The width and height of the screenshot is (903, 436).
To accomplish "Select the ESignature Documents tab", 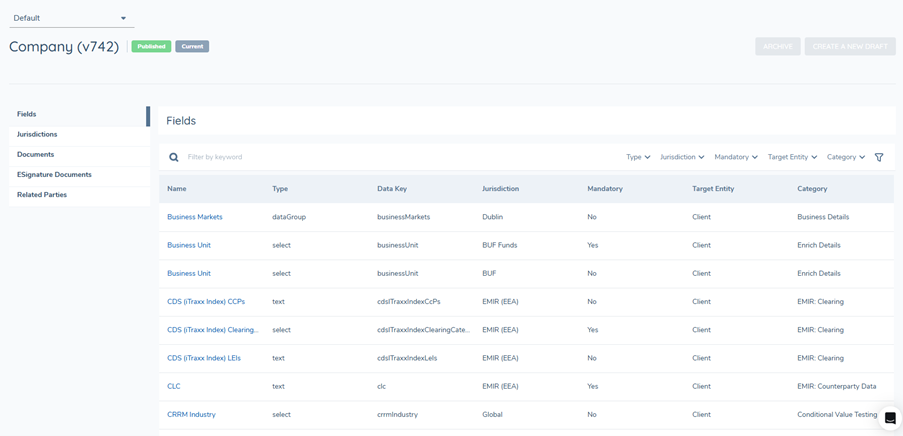I will click(x=54, y=174).
